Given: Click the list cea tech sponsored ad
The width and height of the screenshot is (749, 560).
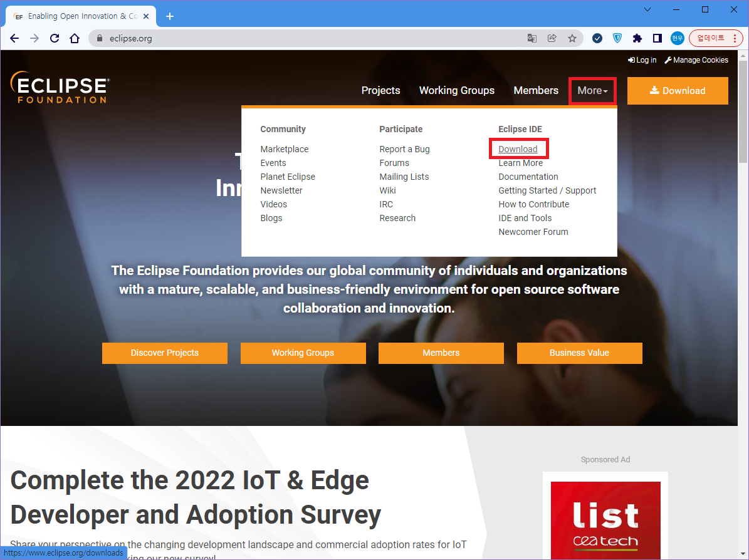Looking at the screenshot, I should [605, 519].
